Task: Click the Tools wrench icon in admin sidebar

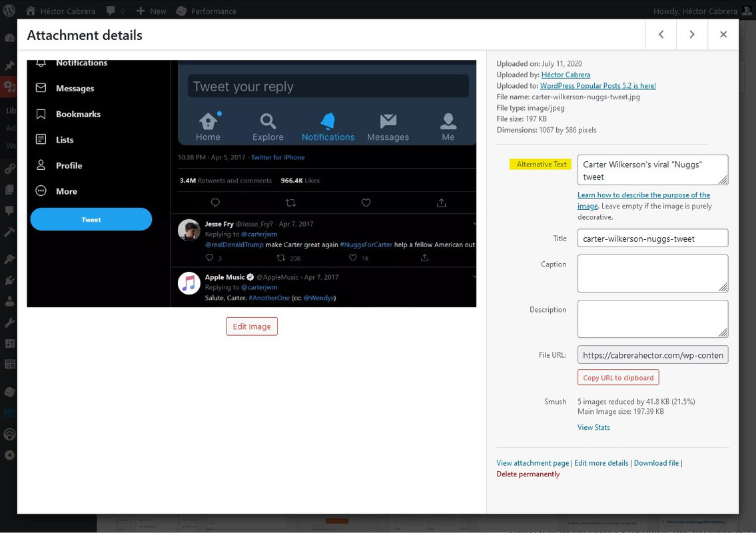Action: 9,322
